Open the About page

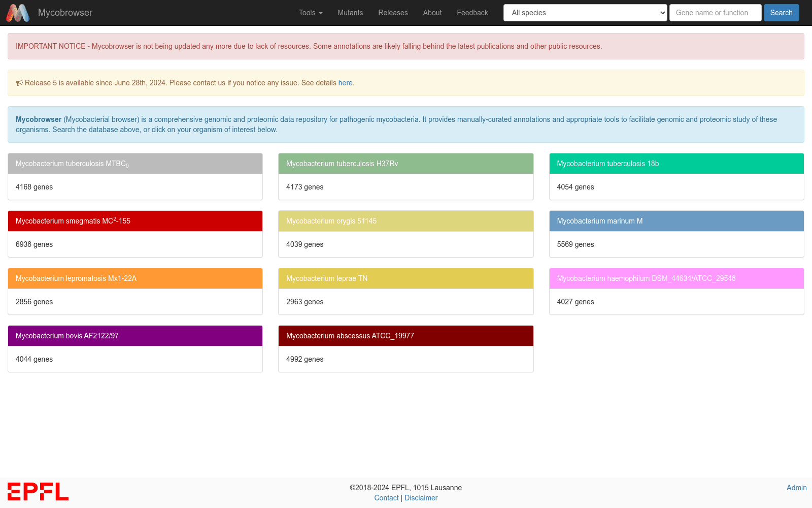pos(432,13)
